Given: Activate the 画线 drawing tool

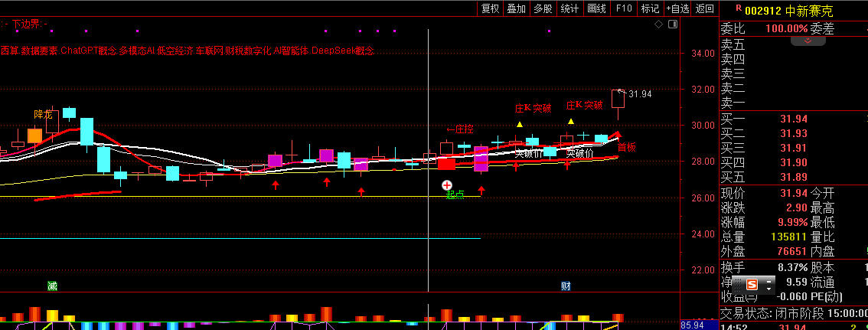Looking at the screenshot, I should [x=596, y=8].
